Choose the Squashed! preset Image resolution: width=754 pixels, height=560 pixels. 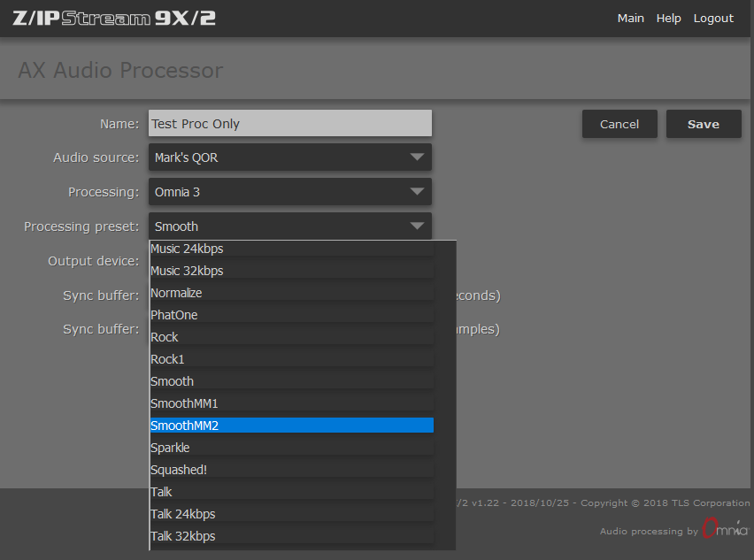click(x=292, y=470)
